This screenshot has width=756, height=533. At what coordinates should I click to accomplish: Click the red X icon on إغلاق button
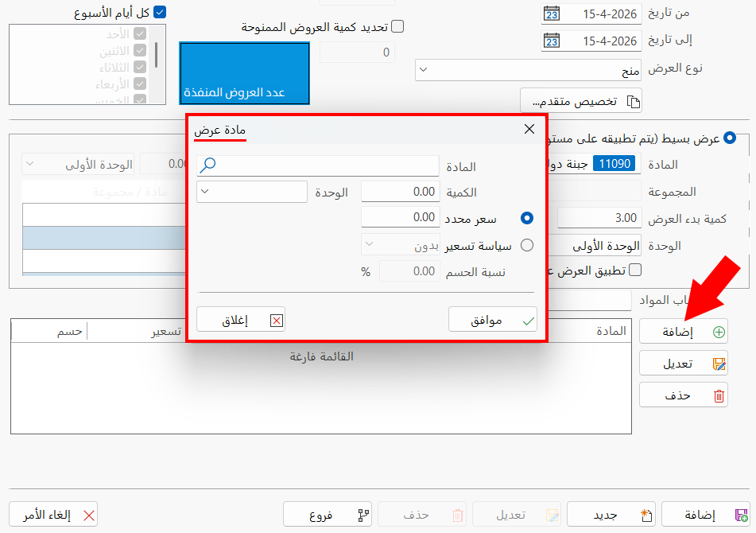(277, 321)
